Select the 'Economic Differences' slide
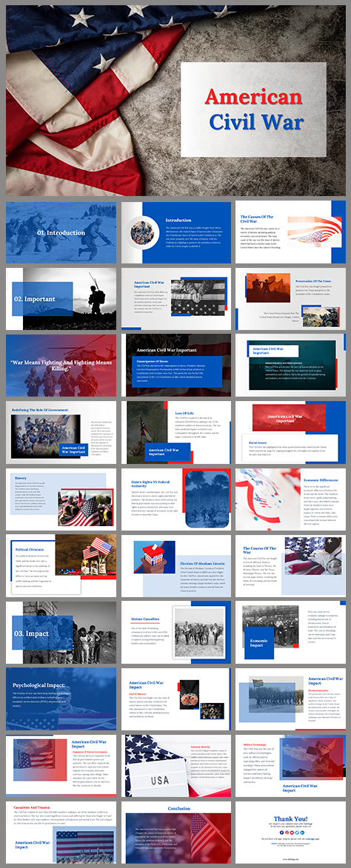 click(x=291, y=499)
